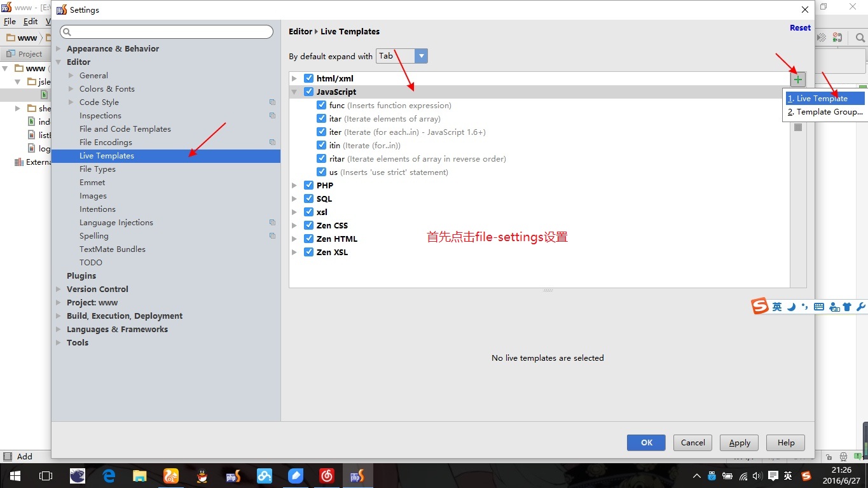The width and height of the screenshot is (868, 488).
Task: Expand the Colors & Fonts node
Action: tap(71, 88)
